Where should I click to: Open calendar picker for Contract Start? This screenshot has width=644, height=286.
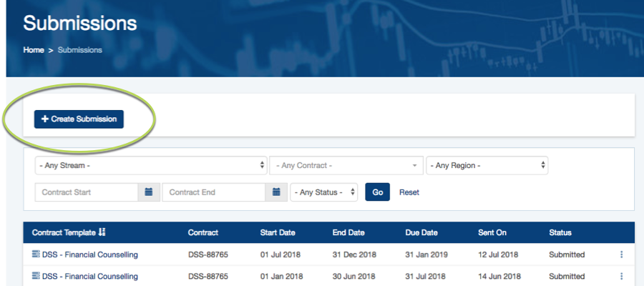click(x=149, y=192)
